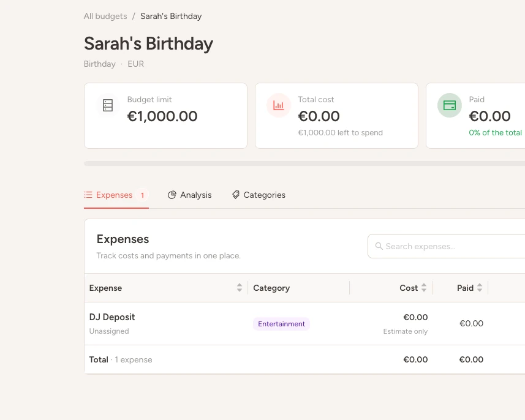
Task: Switch to the Expenses tab
Action: (x=116, y=195)
